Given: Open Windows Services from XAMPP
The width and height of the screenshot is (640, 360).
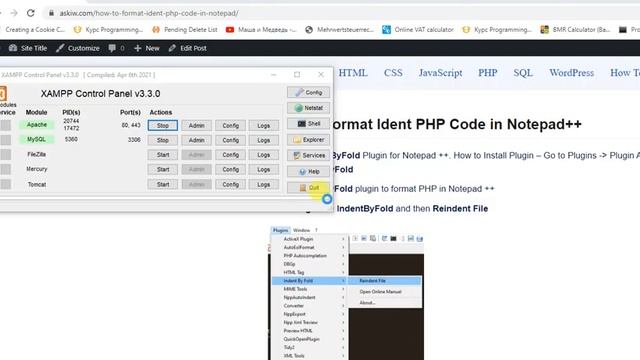Looking at the screenshot, I should point(308,156).
